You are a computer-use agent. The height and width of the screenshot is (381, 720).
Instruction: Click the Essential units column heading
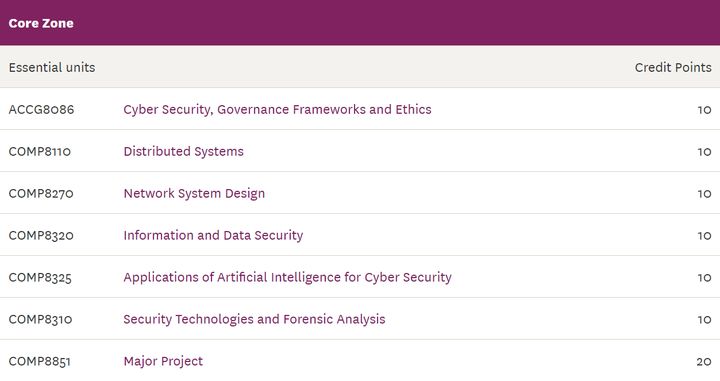(x=52, y=67)
